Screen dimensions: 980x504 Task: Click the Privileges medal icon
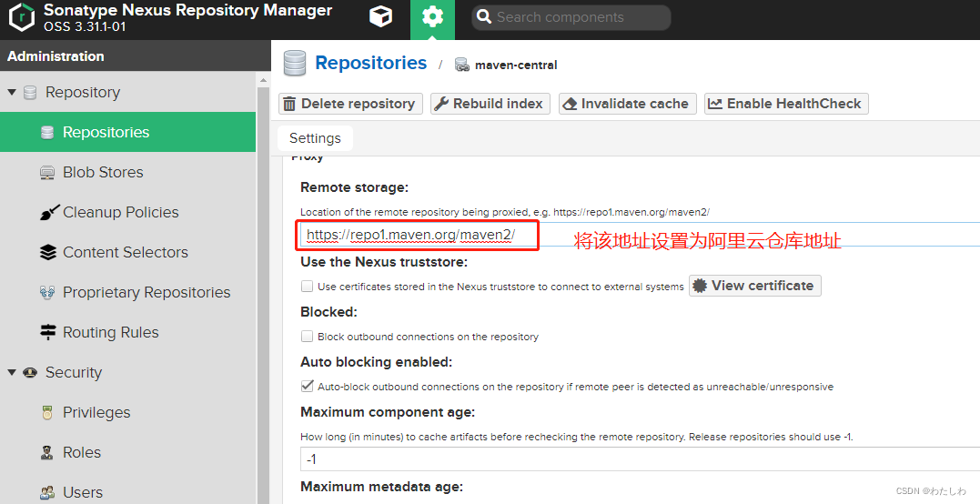point(47,412)
